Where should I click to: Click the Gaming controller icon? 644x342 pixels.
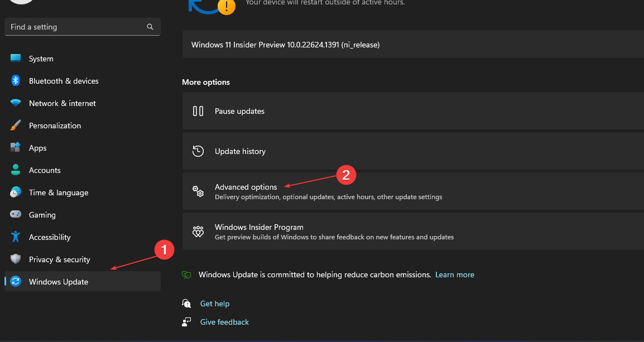point(16,215)
